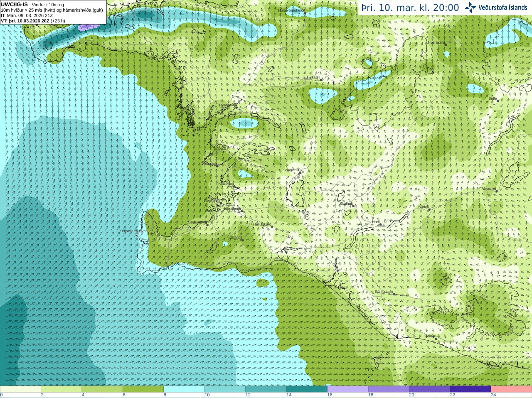Select the 6–8 m/s olive green legend swatch
The height and width of the screenshot is (398, 532).
143,389
